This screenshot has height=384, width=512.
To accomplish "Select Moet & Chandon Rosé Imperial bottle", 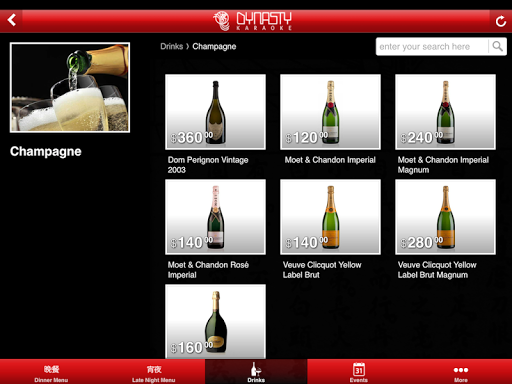I will (215, 217).
